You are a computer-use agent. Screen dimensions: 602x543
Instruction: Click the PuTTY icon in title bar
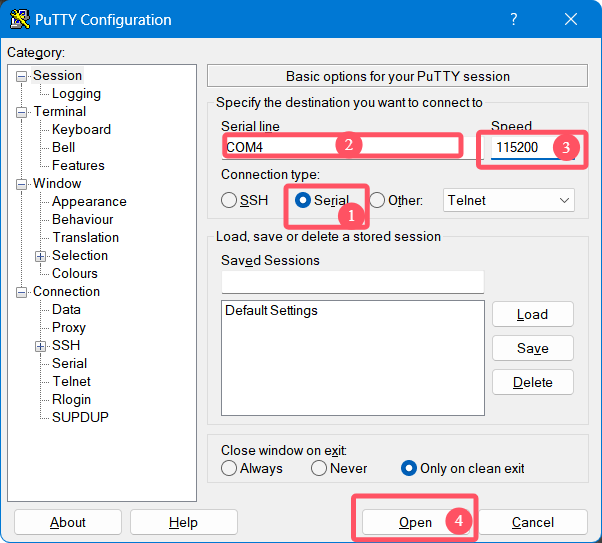[x=20, y=19]
